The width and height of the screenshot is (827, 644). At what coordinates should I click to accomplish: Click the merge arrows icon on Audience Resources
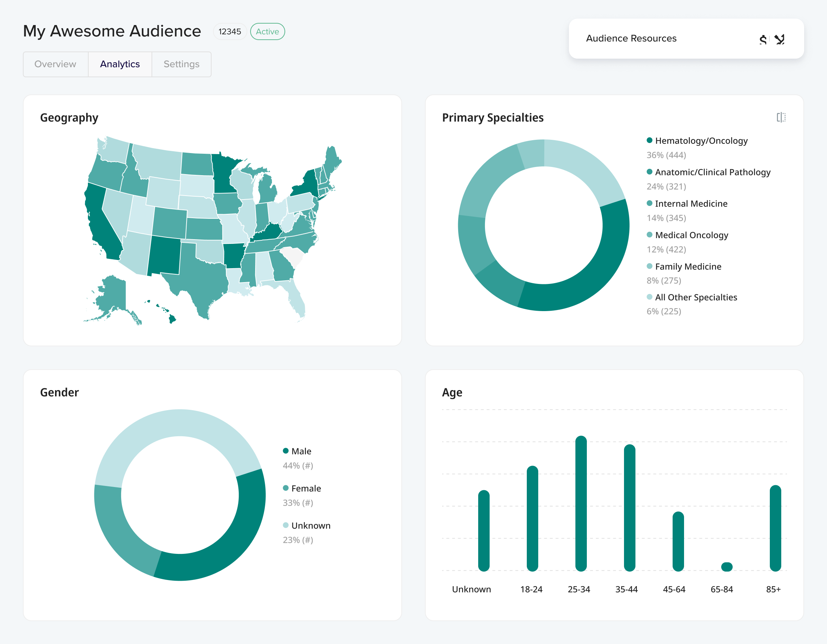pos(779,39)
